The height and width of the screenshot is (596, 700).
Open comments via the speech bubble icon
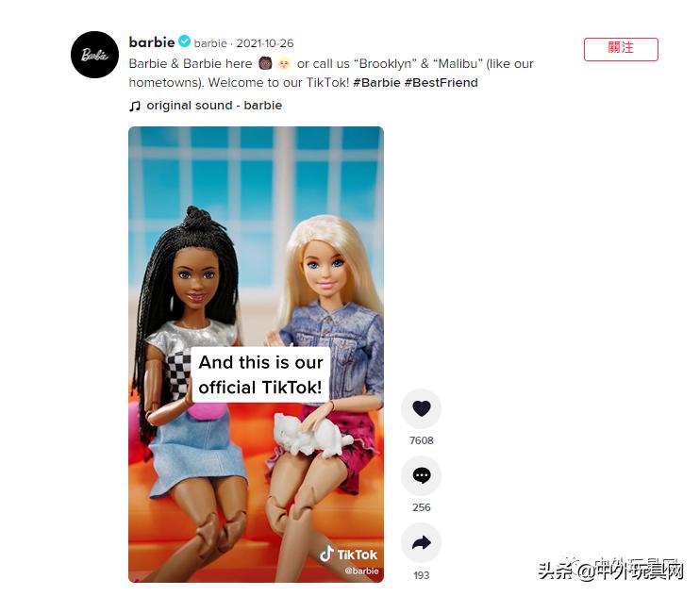click(x=421, y=476)
